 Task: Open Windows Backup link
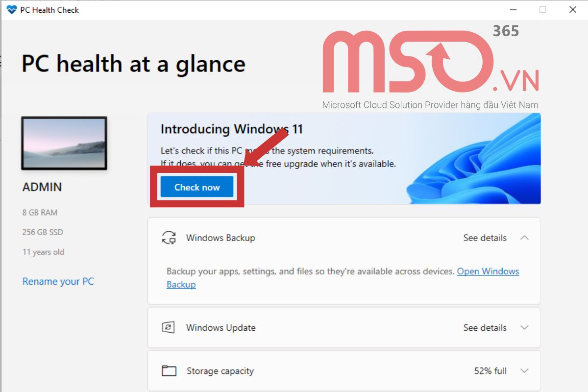click(343, 278)
